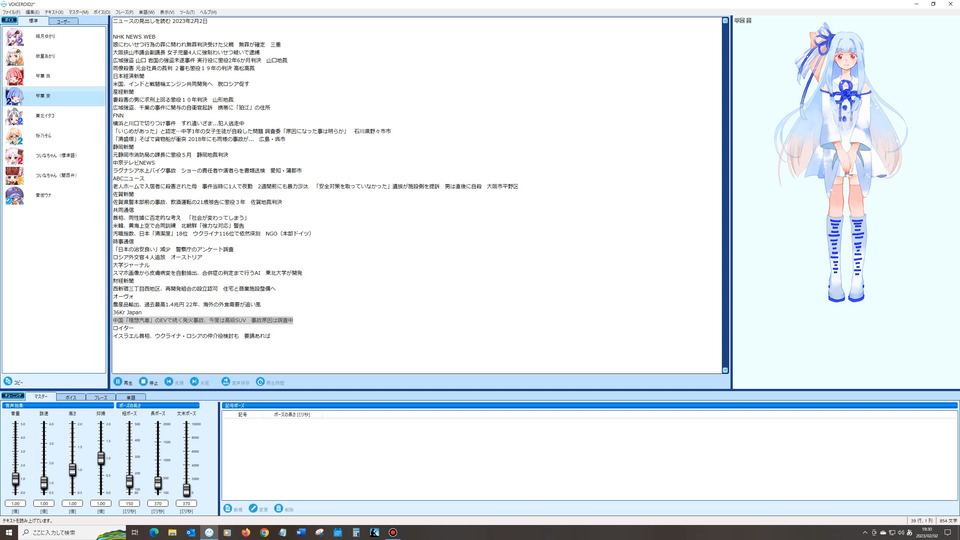
Task: Open Microsoft Edge from the taskbar
Action: 154,533
